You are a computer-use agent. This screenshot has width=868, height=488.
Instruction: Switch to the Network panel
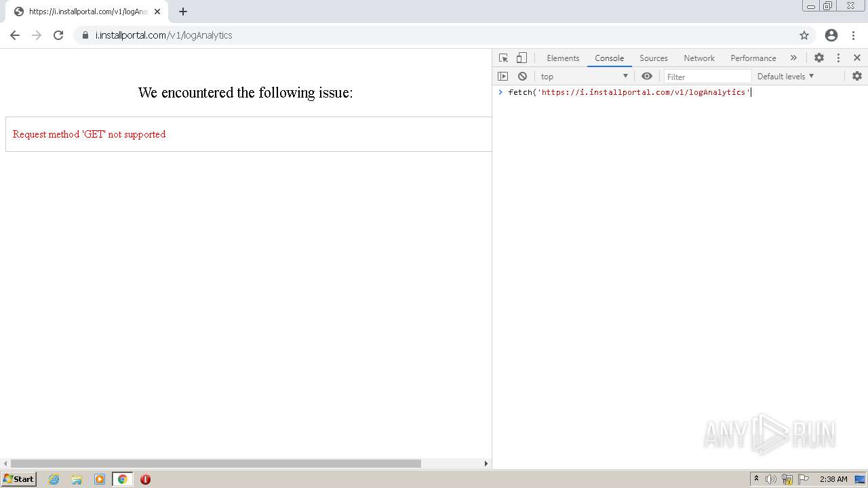click(x=699, y=58)
